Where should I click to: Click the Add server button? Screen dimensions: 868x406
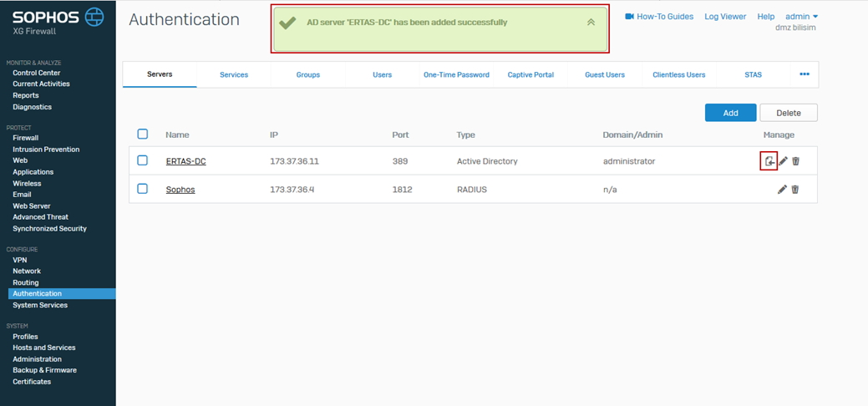click(731, 113)
